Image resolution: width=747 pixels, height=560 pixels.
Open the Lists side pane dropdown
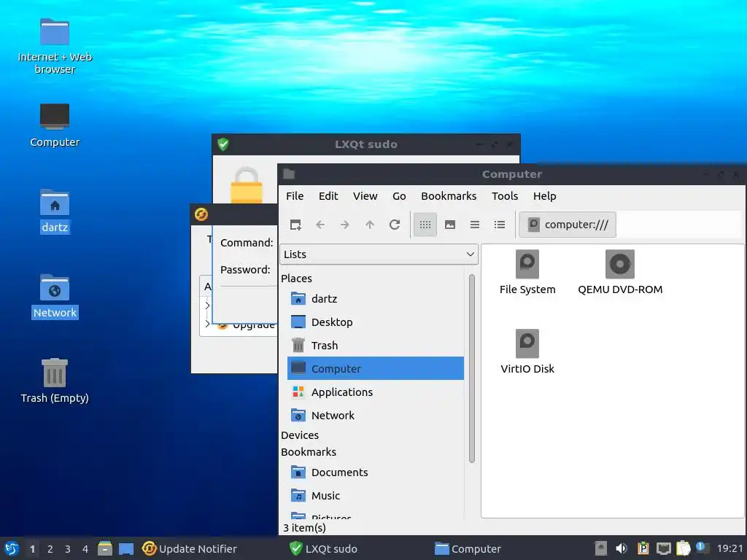coord(379,254)
